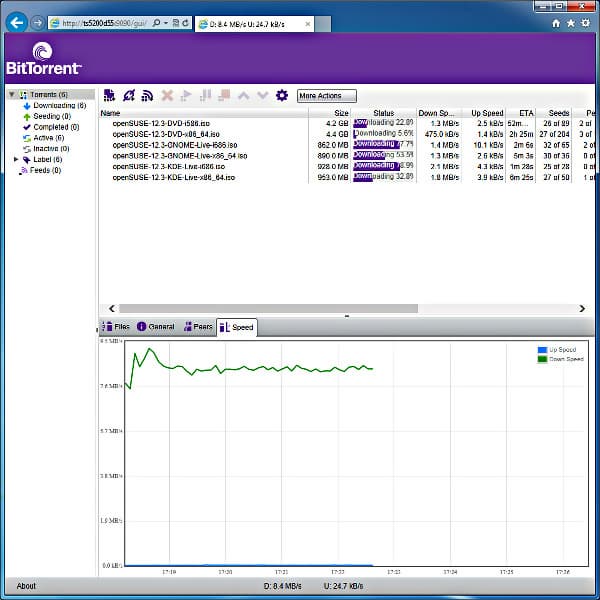Image resolution: width=600 pixels, height=600 pixels.
Task: Switch to the Speed tab
Action: click(237, 328)
